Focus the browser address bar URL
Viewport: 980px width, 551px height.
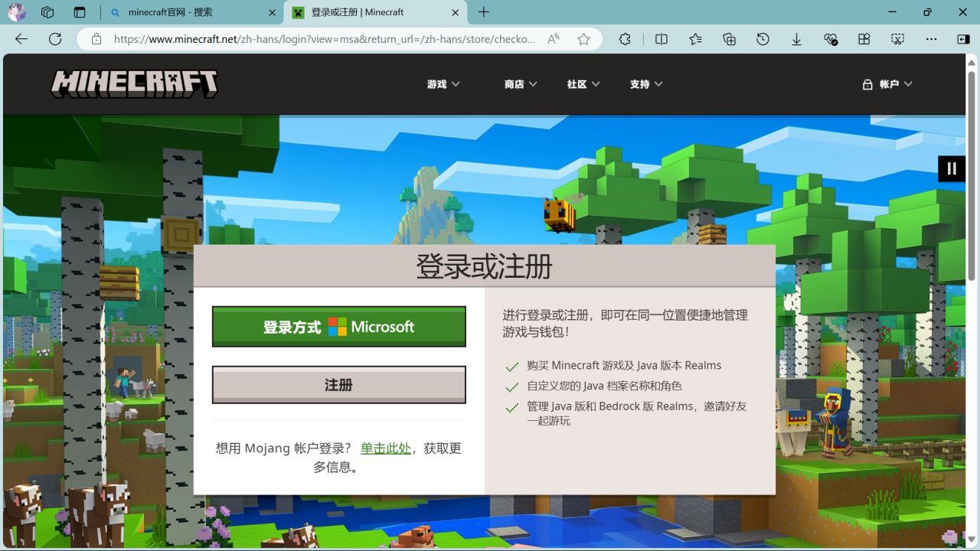click(x=325, y=39)
